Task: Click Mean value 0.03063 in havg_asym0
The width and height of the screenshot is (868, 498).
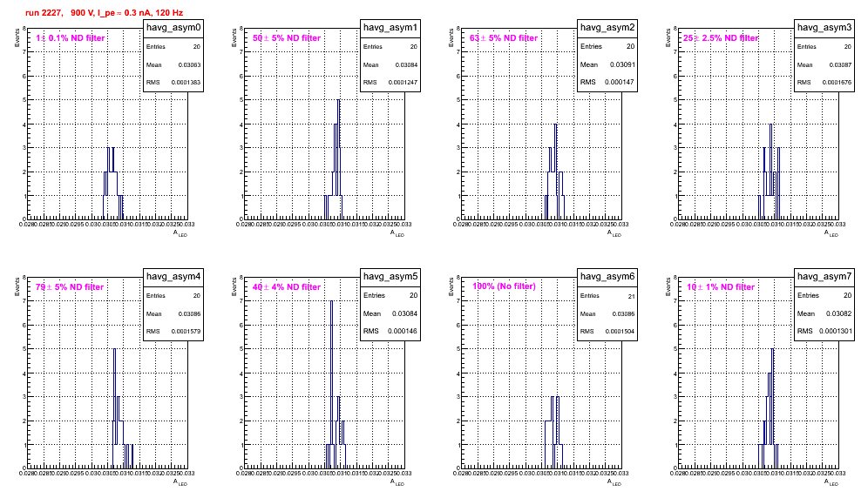Action: [x=189, y=64]
